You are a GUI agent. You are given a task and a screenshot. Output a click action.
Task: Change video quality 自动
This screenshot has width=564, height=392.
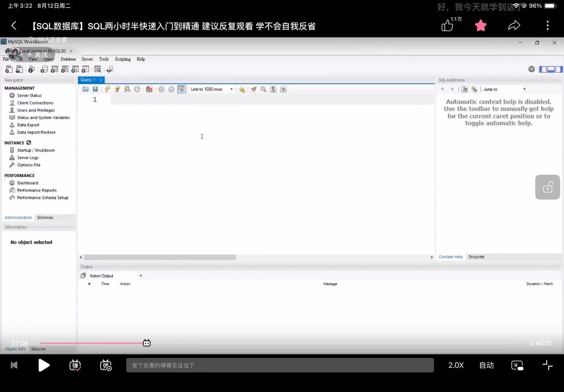pyautogui.click(x=486, y=365)
